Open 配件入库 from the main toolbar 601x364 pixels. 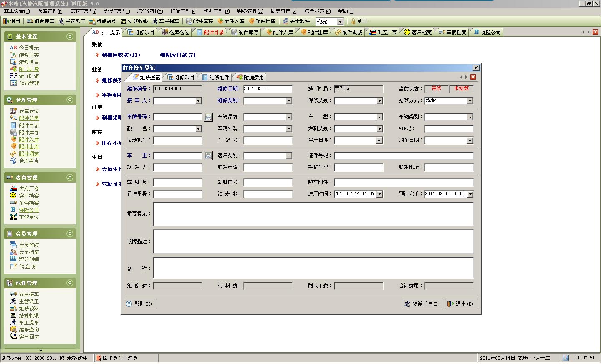[231, 21]
